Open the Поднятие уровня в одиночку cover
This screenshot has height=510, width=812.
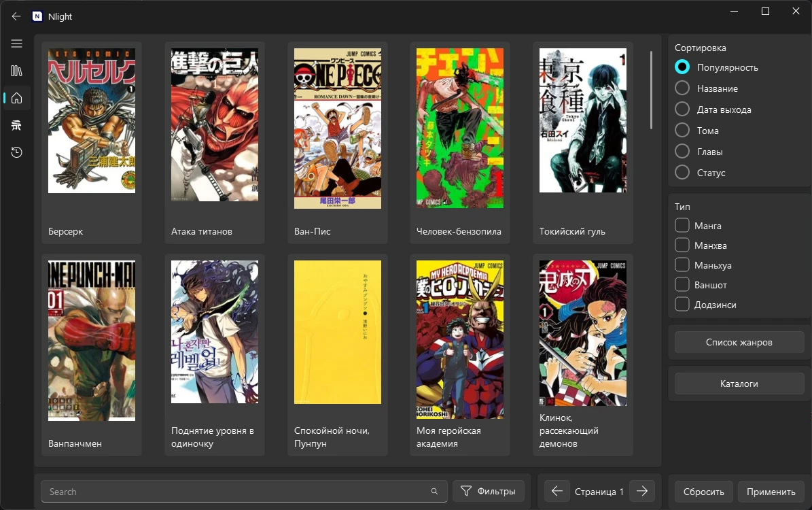(x=215, y=332)
